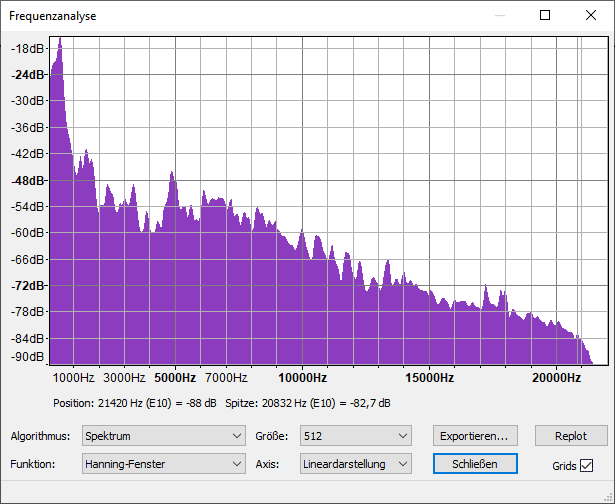Click the 20000Hz axis label
Viewport: 615px width, 504px height.
tap(556, 378)
